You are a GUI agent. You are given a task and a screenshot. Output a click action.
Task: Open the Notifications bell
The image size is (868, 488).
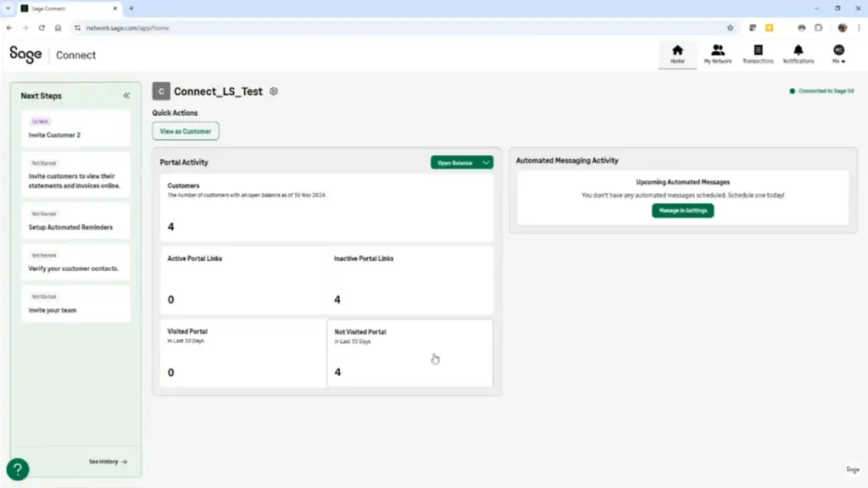pyautogui.click(x=798, y=54)
